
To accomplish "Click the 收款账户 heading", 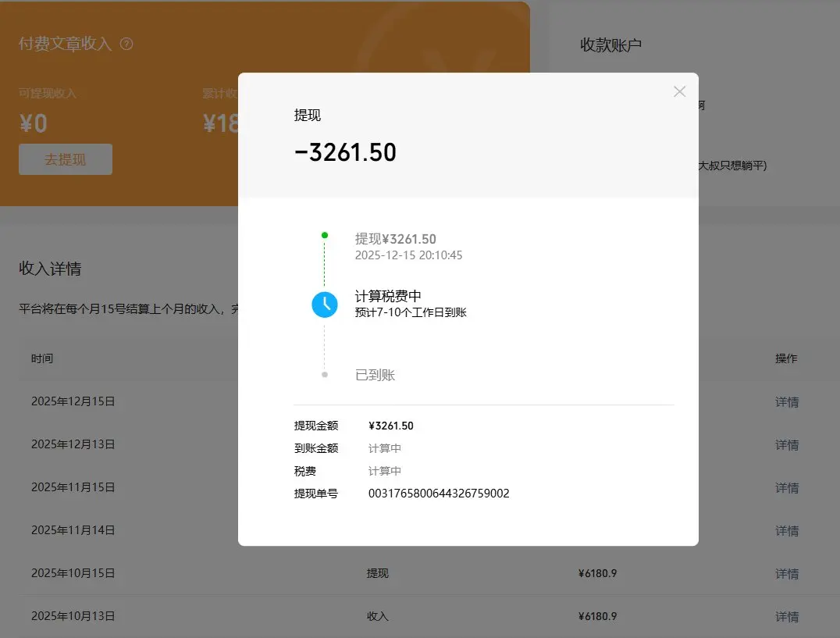I will point(610,45).
